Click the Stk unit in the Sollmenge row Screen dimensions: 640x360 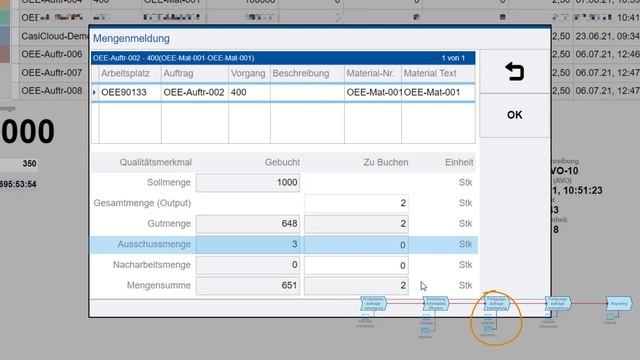point(465,182)
